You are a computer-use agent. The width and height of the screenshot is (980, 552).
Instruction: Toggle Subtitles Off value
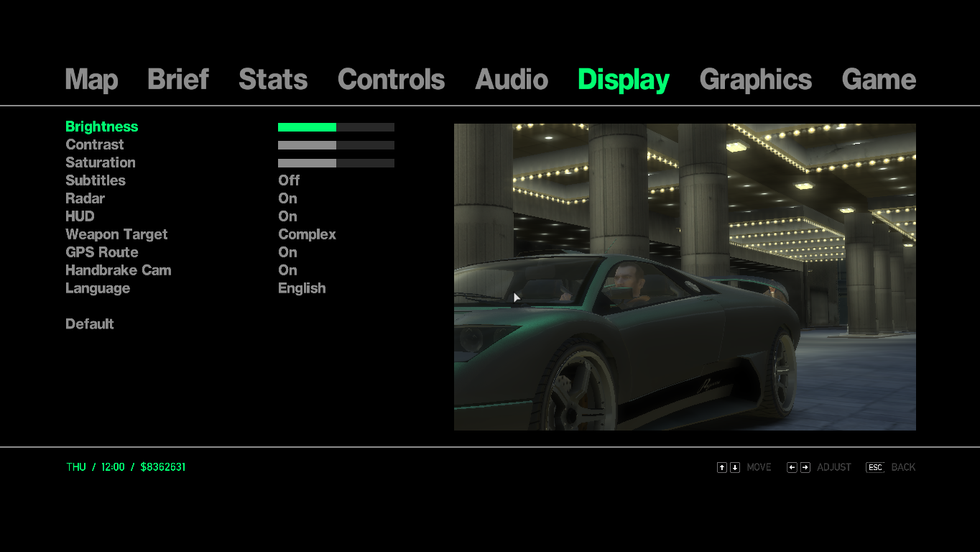[289, 180]
